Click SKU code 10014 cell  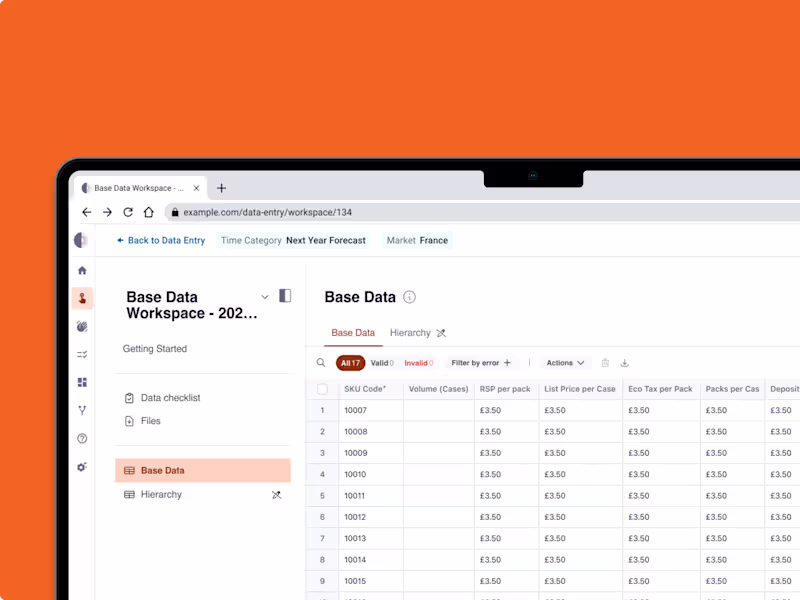[x=371, y=560]
